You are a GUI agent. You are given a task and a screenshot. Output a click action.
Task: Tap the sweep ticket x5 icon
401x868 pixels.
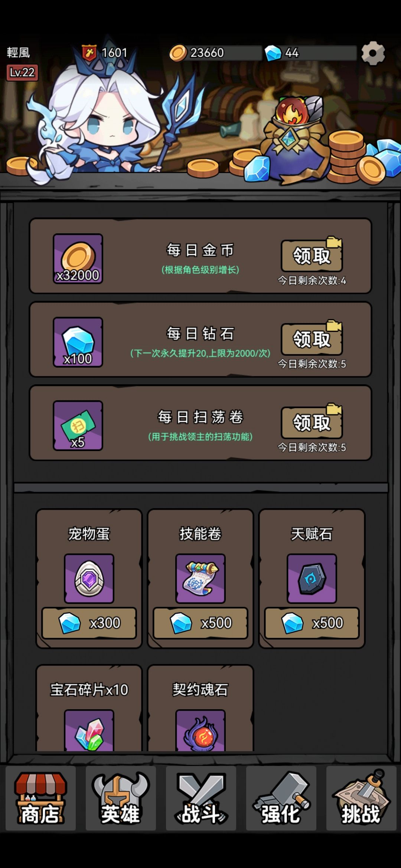tap(78, 425)
